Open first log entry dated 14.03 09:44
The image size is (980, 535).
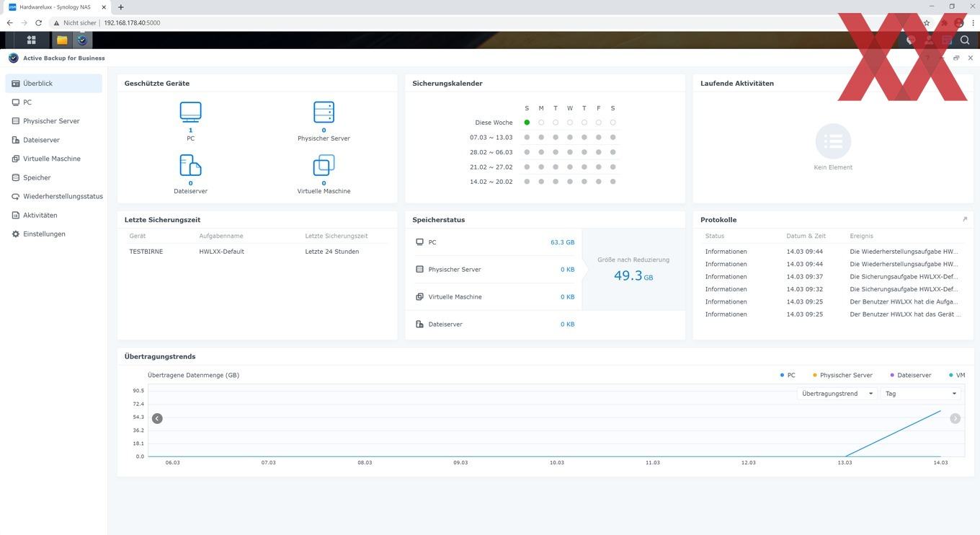(833, 252)
